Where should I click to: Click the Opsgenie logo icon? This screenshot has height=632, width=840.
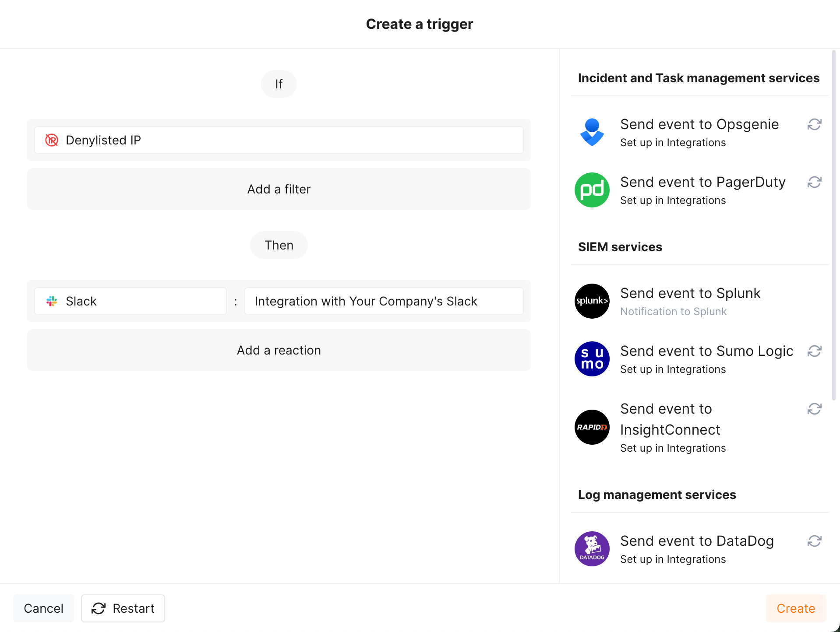tap(592, 132)
